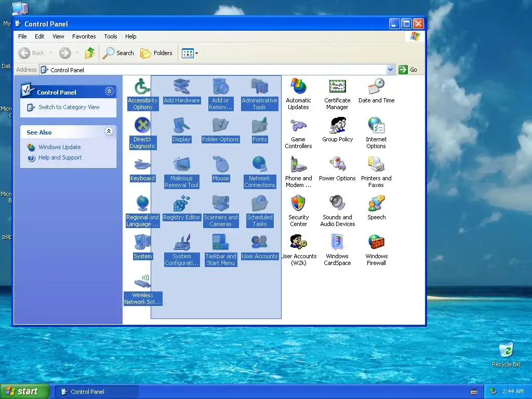Screen dimensions: 532x399
Task: Open the Back history dropdown arrow
Action: [51, 53]
